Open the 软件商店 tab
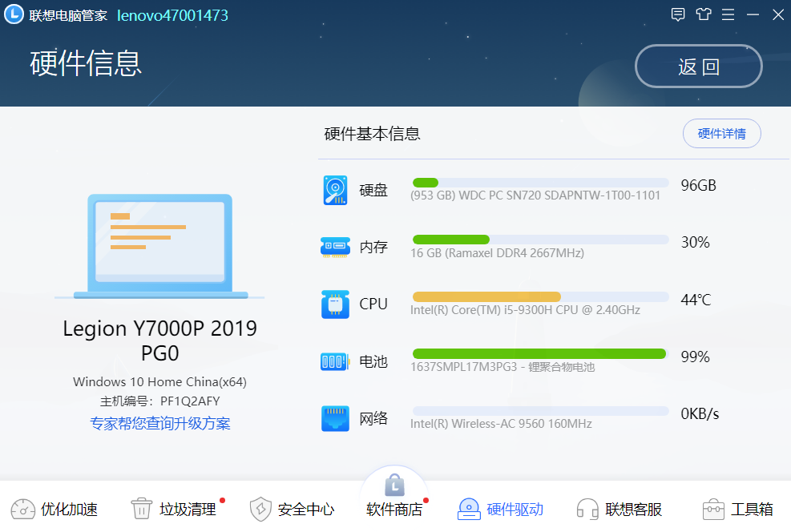791x532 pixels. [394, 498]
